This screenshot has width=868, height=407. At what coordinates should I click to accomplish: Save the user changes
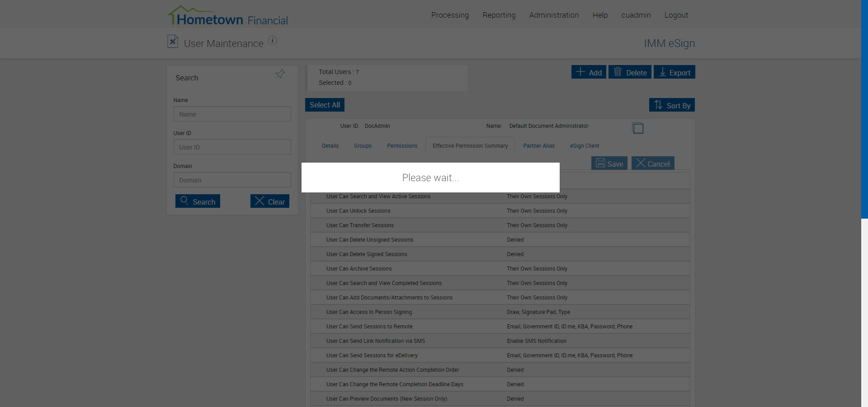609,163
